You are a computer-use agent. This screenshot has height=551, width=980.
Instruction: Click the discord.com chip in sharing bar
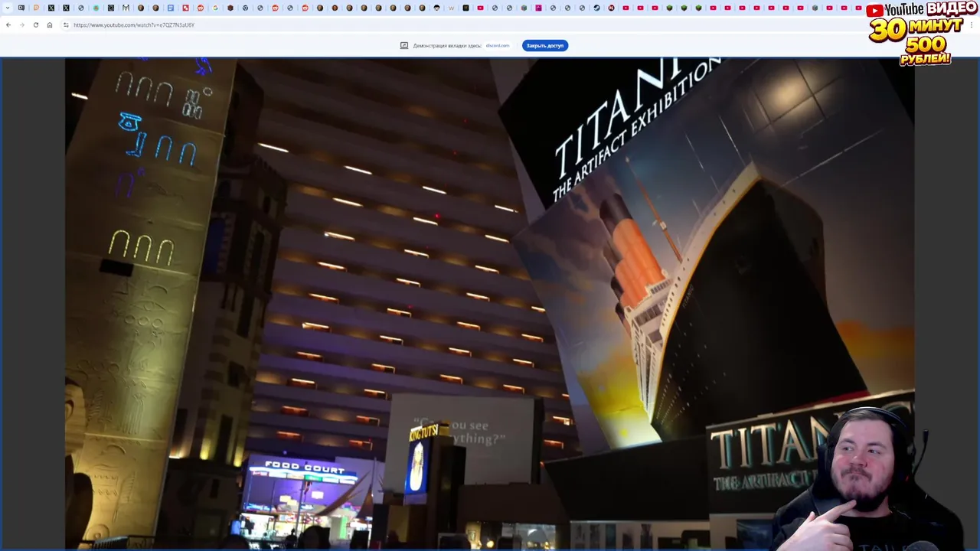pos(498,45)
